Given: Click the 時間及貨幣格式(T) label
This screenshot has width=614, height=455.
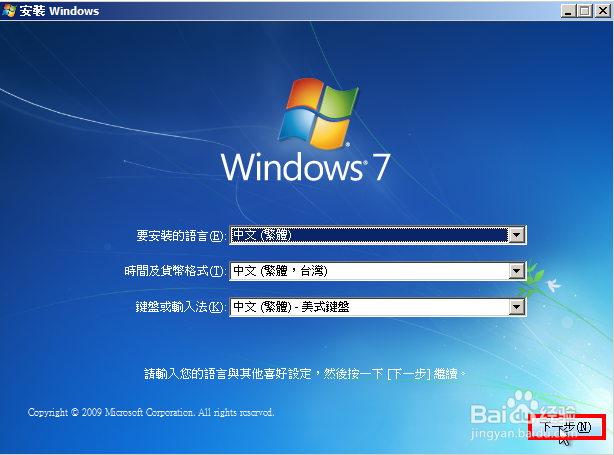Looking at the screenshot, I should (175, 271).
